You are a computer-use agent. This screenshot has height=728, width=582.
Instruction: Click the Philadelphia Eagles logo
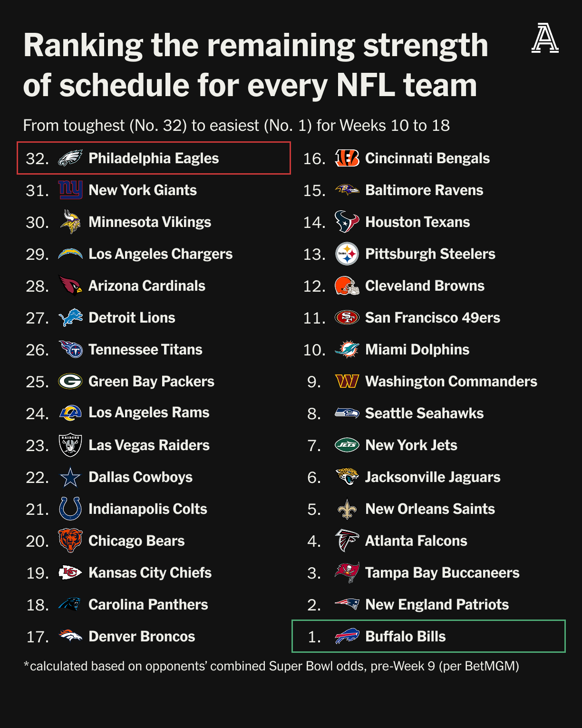click(70, 158)
